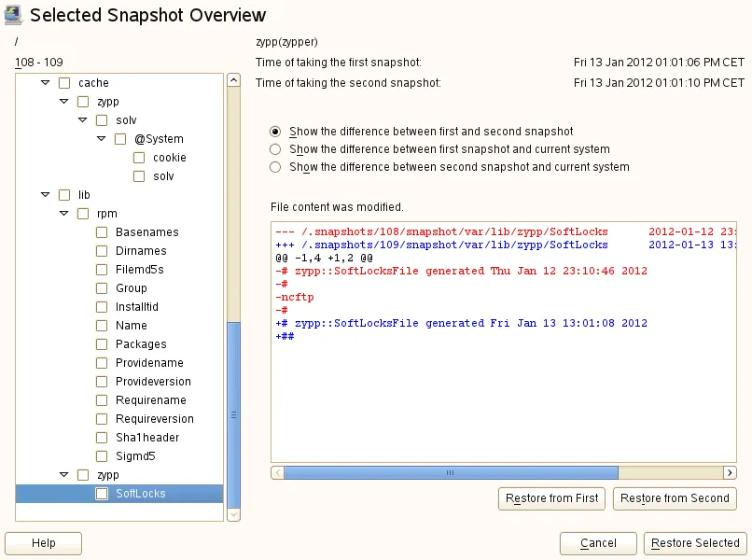Click Restore from Second
Image resolution: width=752 pixels, height=560 pixels.
click(675, 498)
